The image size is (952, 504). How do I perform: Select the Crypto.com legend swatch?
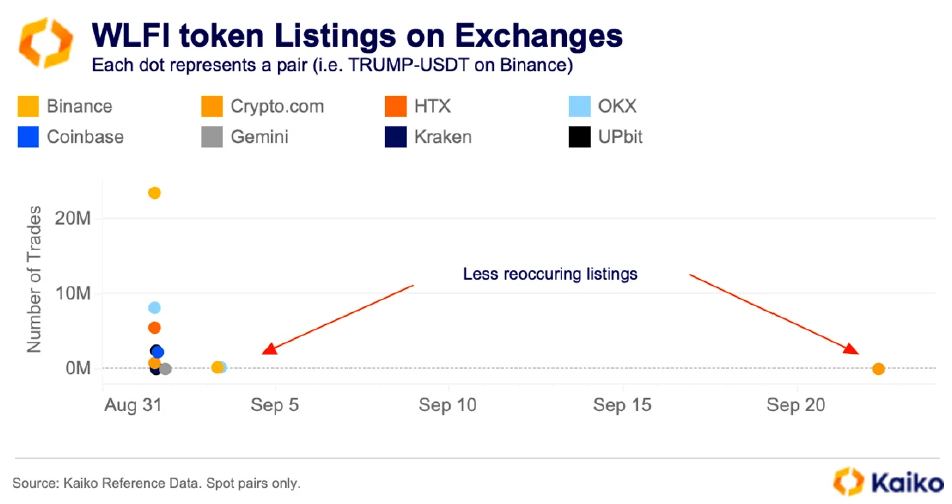tap(212, 106)
